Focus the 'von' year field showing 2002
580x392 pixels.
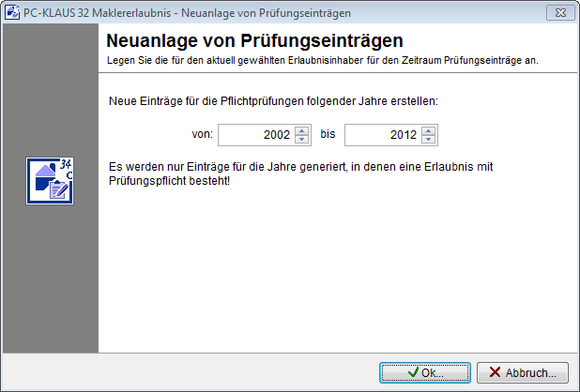(x=255, y=135)
